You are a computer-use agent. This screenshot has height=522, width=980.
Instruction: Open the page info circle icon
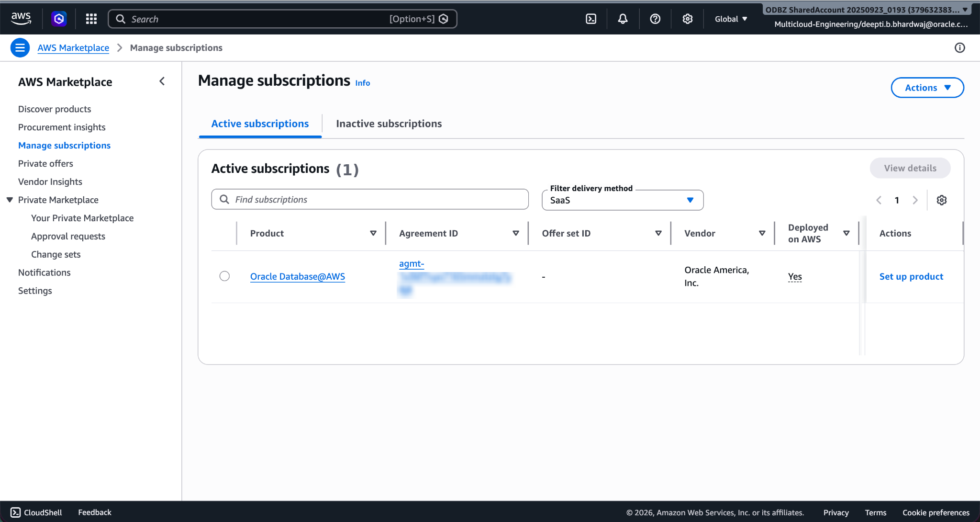(959, 47)
